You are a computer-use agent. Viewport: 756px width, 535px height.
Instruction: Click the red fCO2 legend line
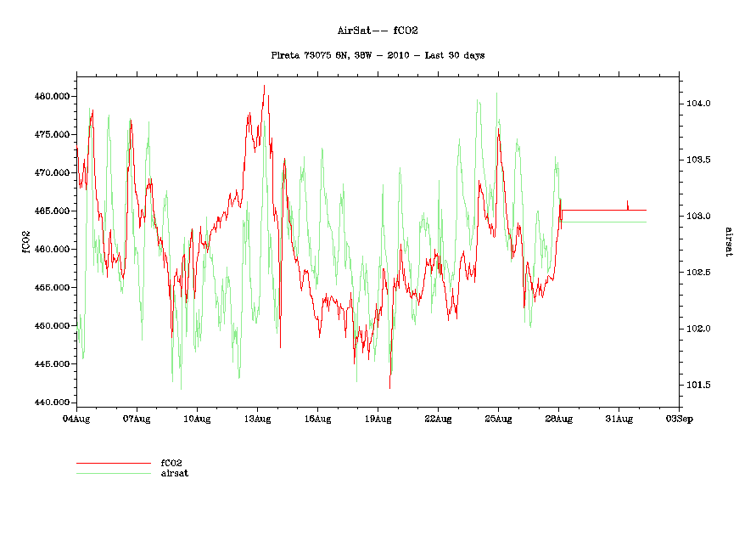pyautogui.click(x=112, y=464)
